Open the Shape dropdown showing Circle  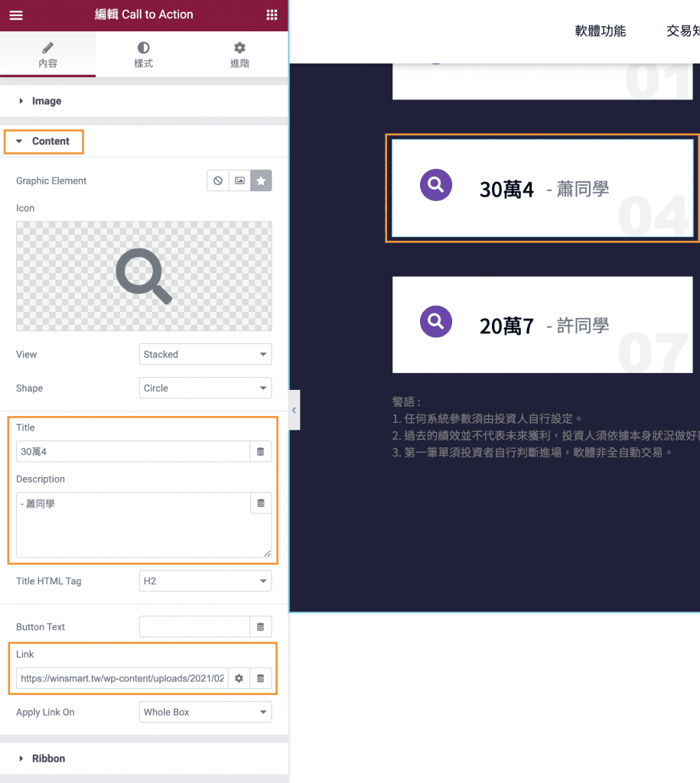[x=204, y=388]
